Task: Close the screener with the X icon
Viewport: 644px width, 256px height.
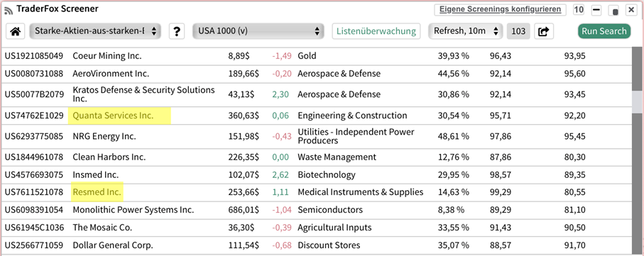Action: [631, 9]
